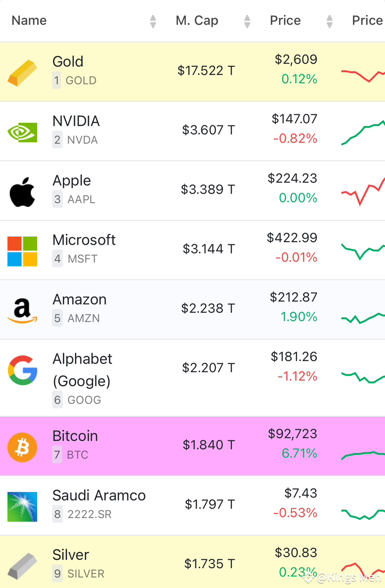Screen dimensions: 385x588
Task: Click the Bitcoin coin icon
Action: 22,447
